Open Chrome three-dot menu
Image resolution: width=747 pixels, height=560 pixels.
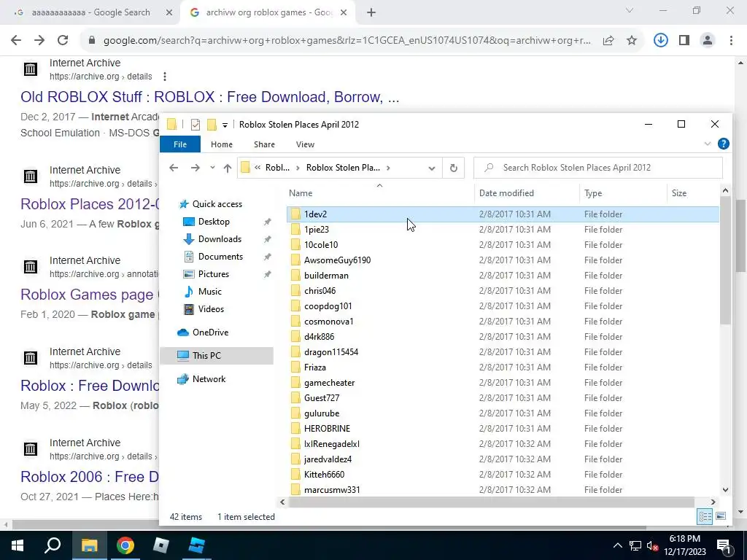(731, 41)
